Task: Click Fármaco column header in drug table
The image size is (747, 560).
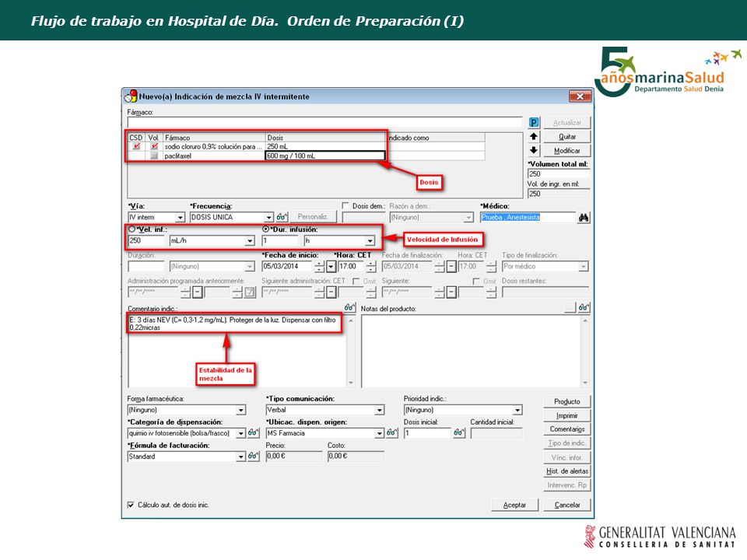Action: tap(214, 138)
